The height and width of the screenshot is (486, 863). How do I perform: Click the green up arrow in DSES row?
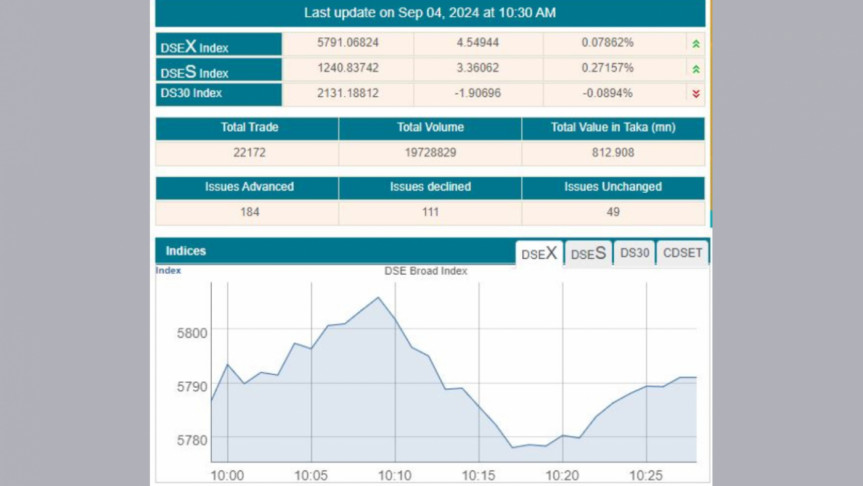pos(696,69)
